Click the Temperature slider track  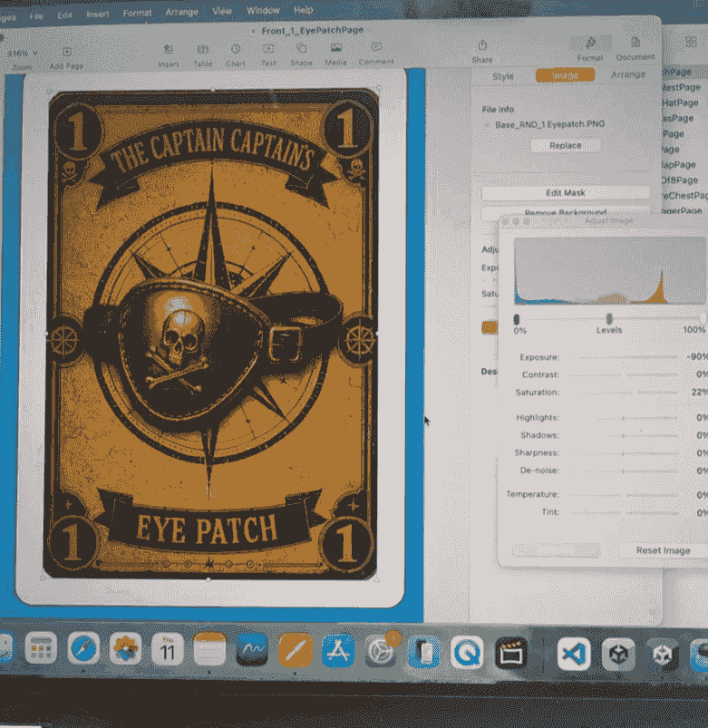click(623, 495)
